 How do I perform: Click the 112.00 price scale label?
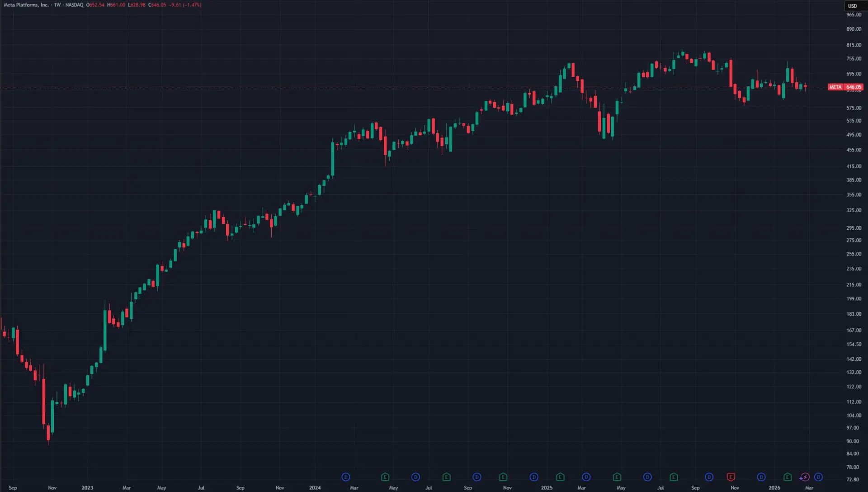tap(854, 402)
